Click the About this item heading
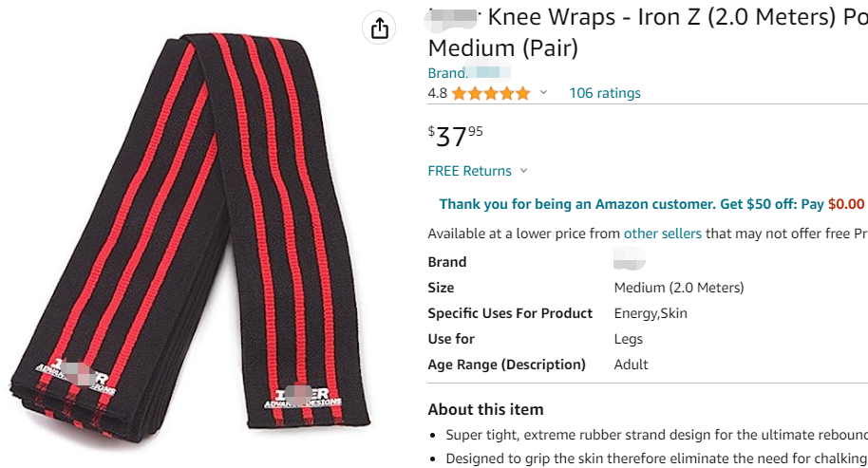This screenshot has height=468, width=868. click(485, 410)
